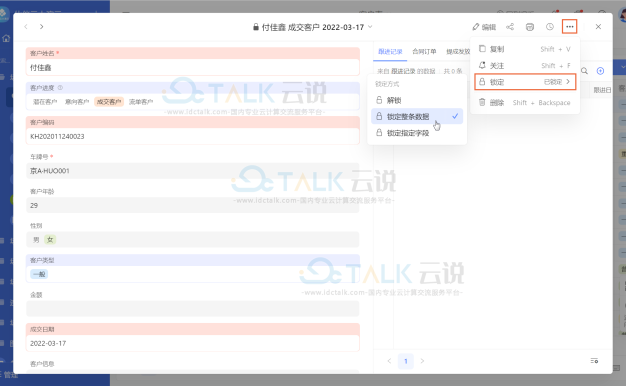Click the 一般 customer type tag

(x=39, y=274)
